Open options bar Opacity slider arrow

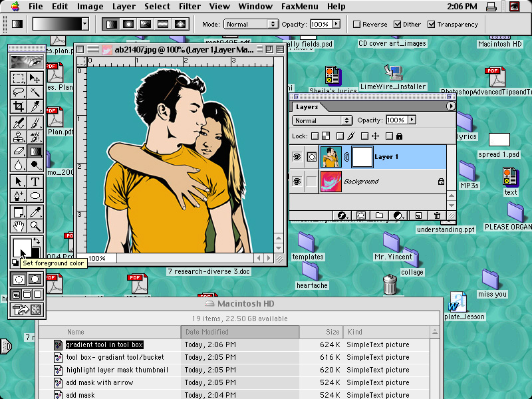pos(336,24)
